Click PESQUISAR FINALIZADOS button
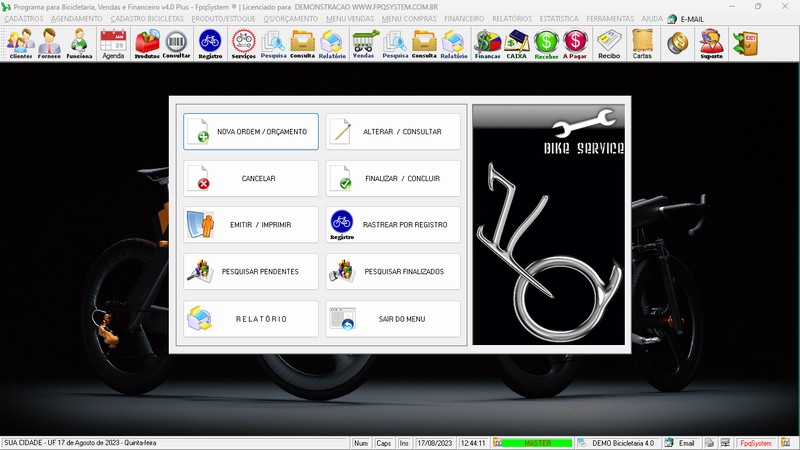Image resolution: width=800 pixels, height=450 pixels. 393,271
